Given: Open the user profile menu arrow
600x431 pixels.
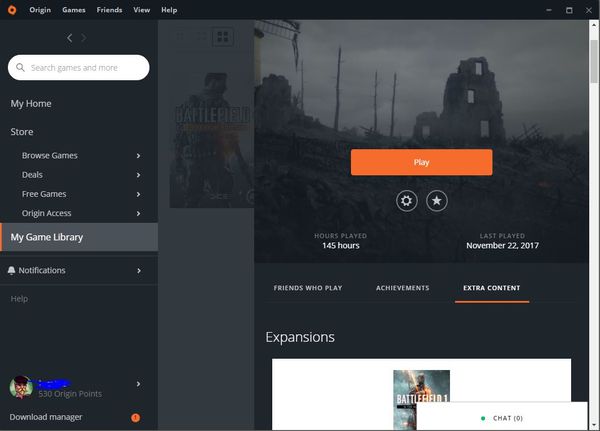Looking at the screenshot, I should [139, 384].
